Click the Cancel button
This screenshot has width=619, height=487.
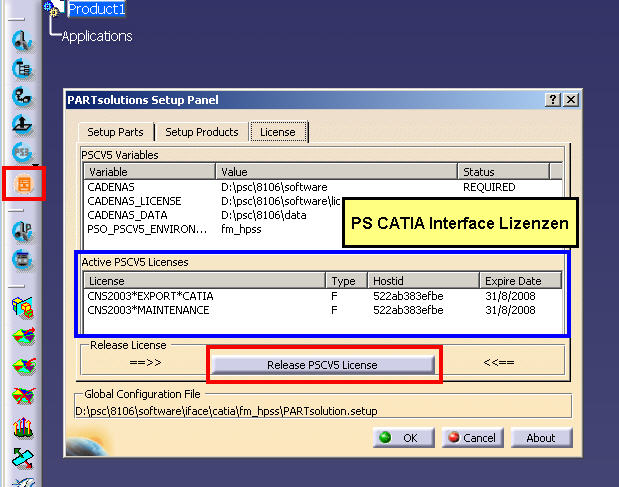point(473,438)
